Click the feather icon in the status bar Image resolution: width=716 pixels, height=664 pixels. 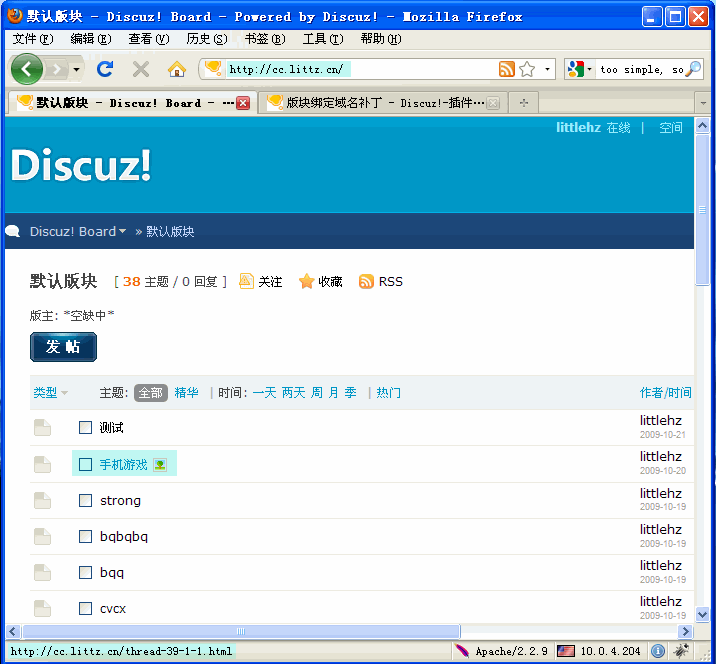coord(461,651)
